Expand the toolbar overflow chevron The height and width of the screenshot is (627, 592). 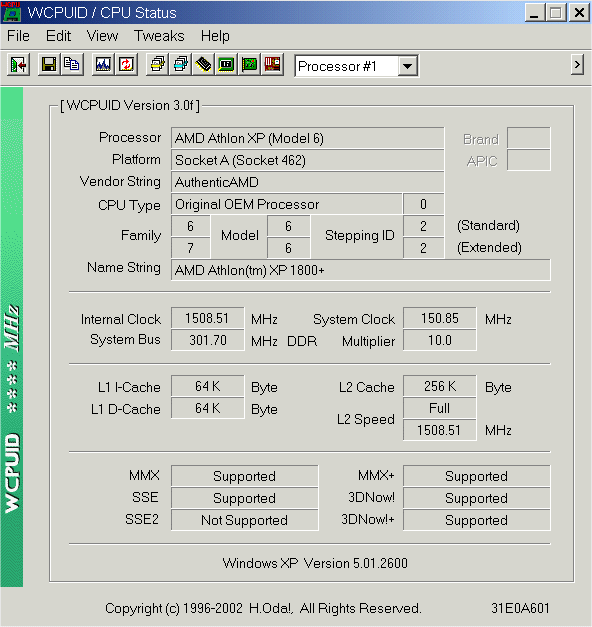pos(577,65)
